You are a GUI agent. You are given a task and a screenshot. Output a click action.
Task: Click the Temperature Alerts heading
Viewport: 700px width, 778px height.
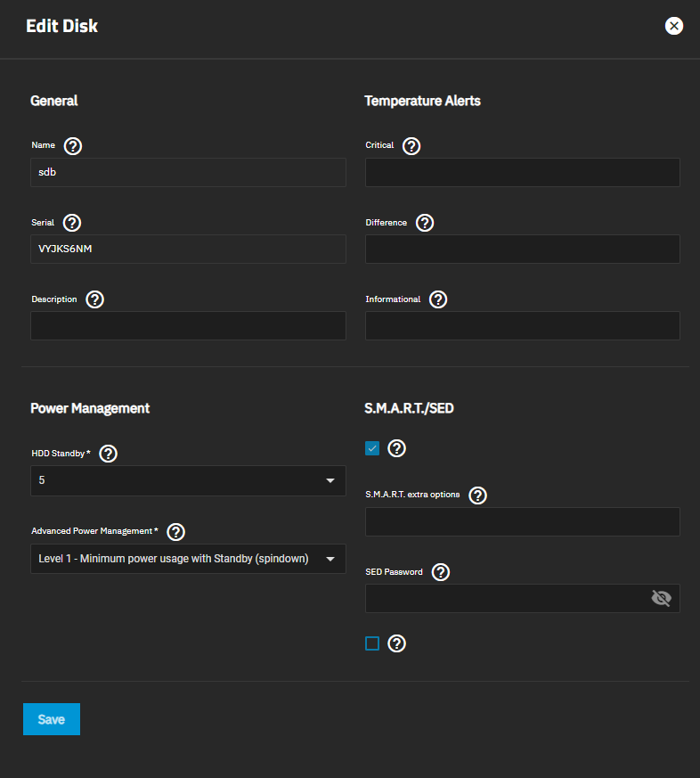pyautogui.click(x=422, y=101)
